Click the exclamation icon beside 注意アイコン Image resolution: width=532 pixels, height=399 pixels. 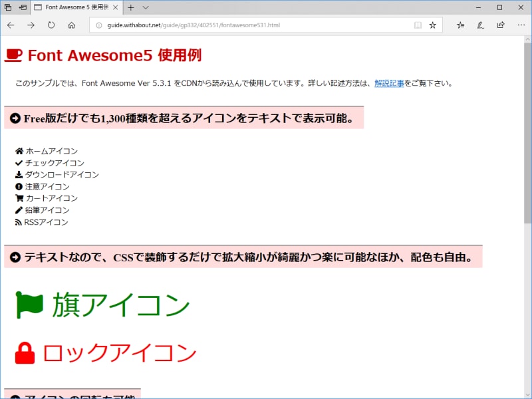[18, 187]
